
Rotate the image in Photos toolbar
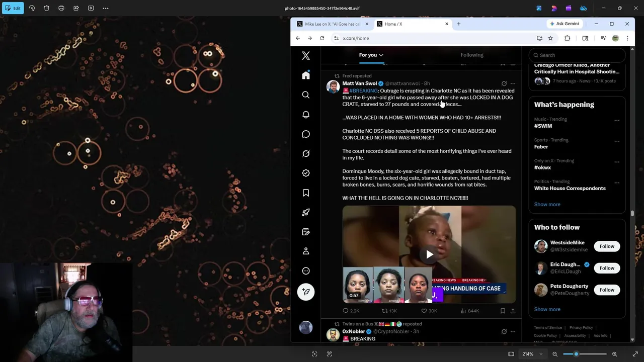click(x=32, y=8)
